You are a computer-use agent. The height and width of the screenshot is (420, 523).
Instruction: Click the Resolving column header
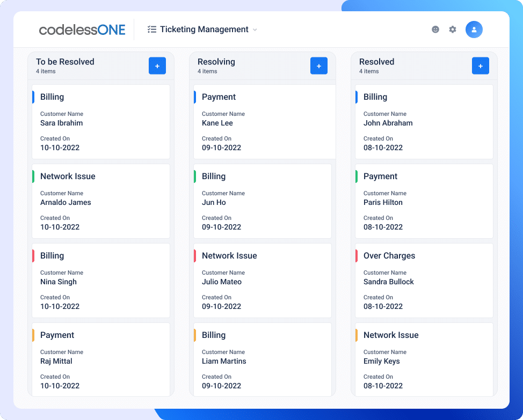216,62
